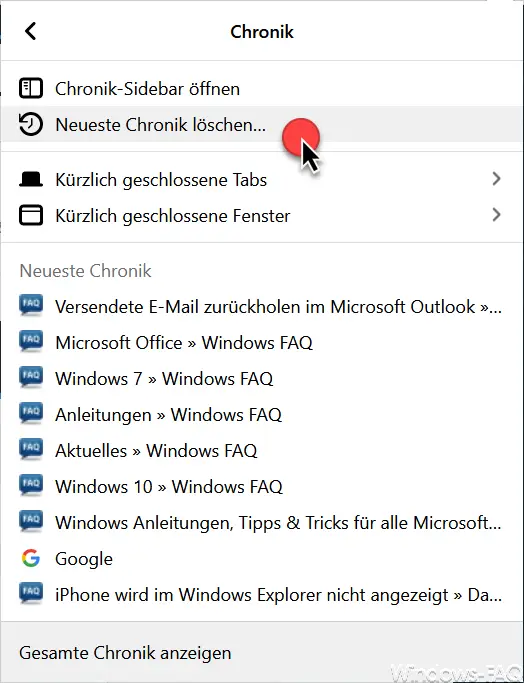Click the clock icon for Neueste Chronik löschen
Image resolution: width=524 pixels, height=683 pixels.
[31, 125]
